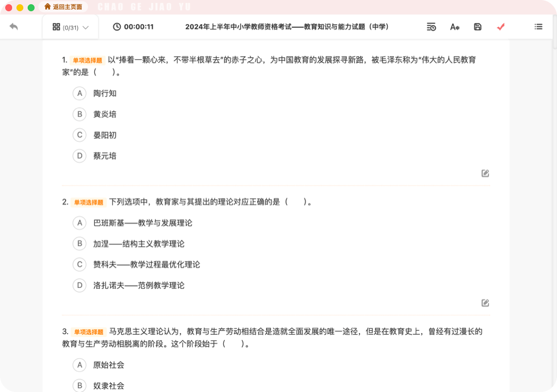Return to main page via 返回主页面
This screenshot has width=557, height=392.
[63, 7]
